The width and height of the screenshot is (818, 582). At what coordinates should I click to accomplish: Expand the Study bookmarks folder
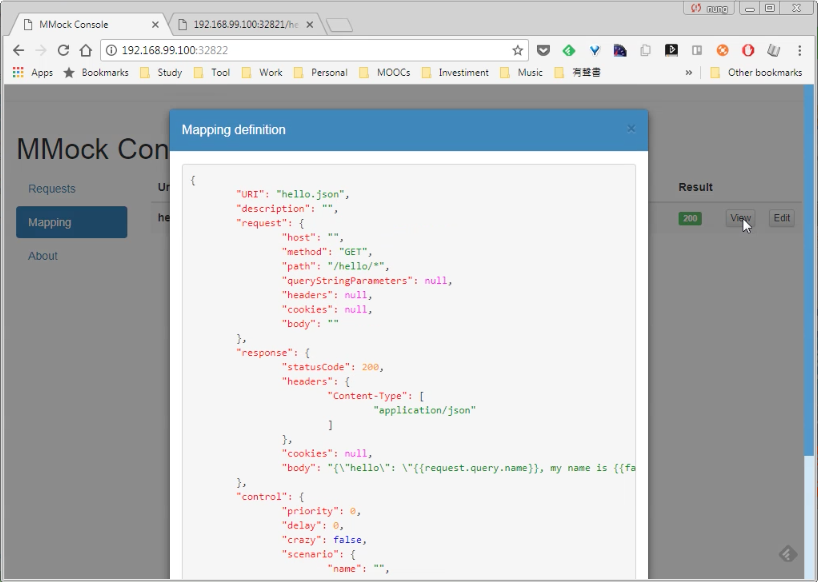click(161, 72)
